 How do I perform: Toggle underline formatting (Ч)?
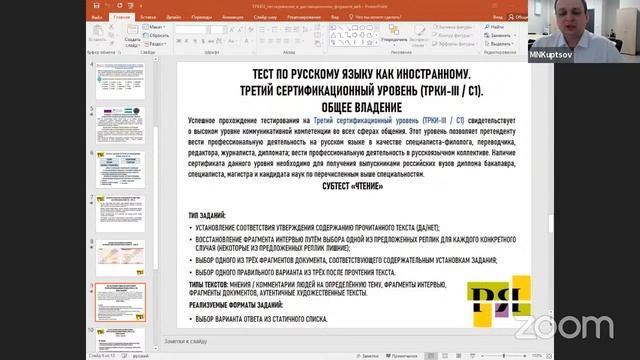[195, 41]
